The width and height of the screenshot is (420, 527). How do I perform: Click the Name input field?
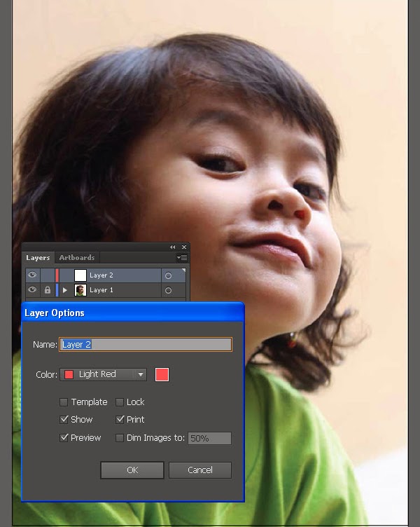click(146, 345)
